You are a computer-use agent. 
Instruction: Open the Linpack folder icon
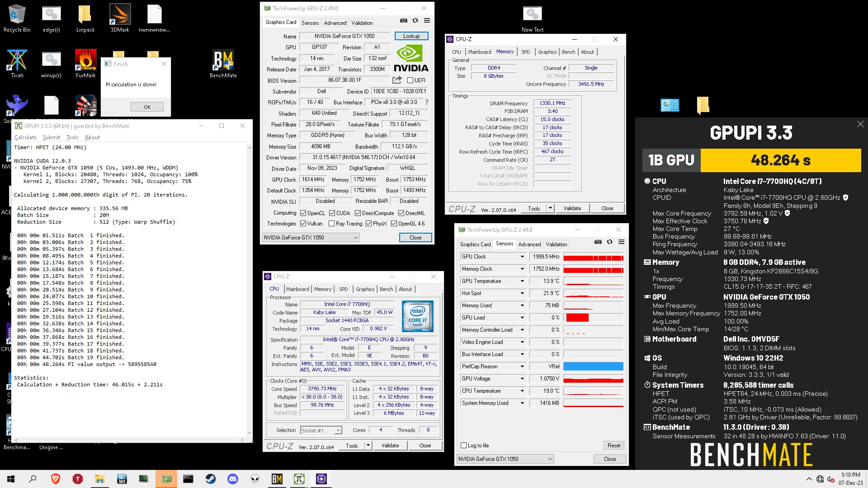(85, 18)
